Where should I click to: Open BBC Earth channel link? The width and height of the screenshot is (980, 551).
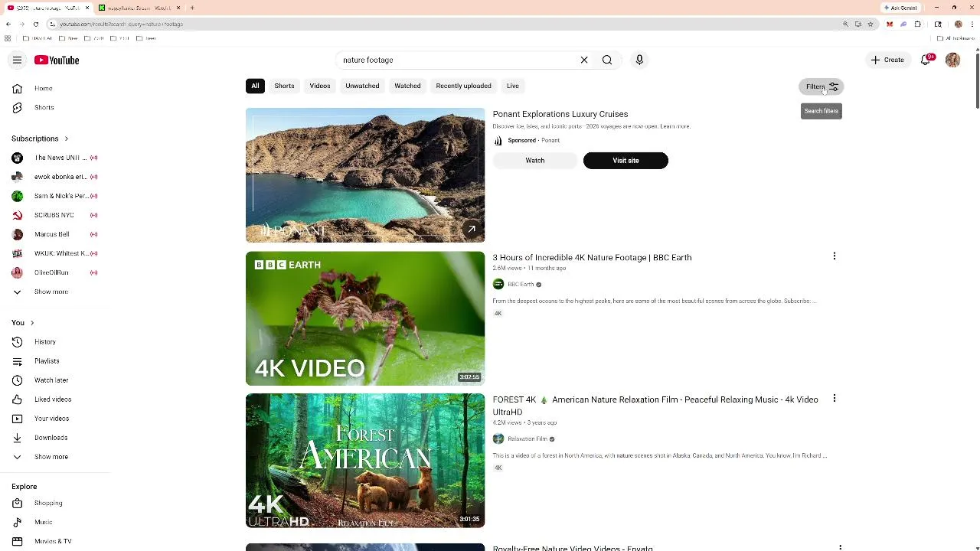pos(521,285)
